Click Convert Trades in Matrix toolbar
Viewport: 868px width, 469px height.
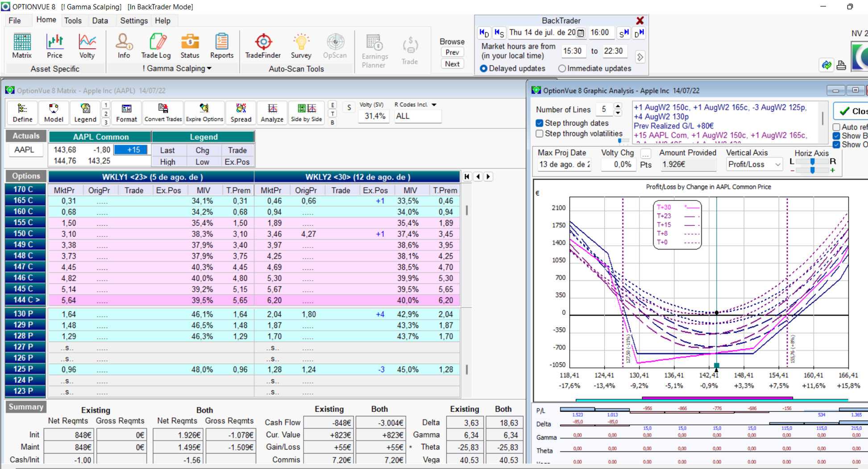click(163, 113)
